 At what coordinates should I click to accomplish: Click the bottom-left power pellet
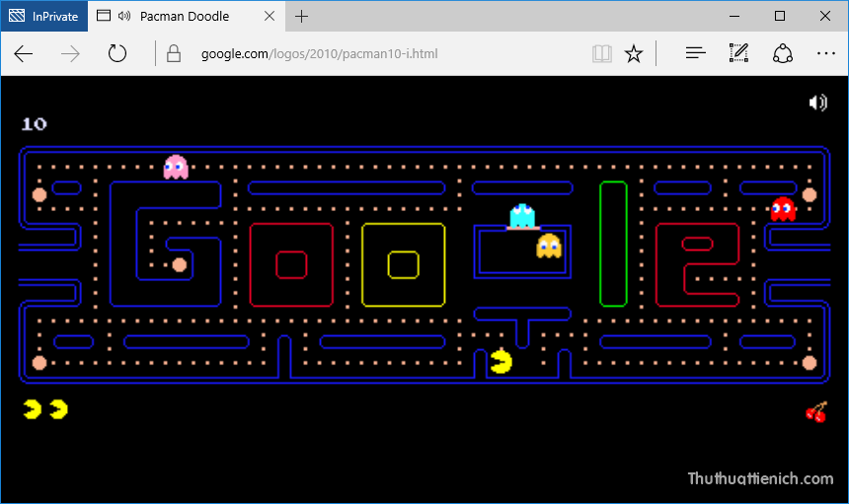(39, 363)
